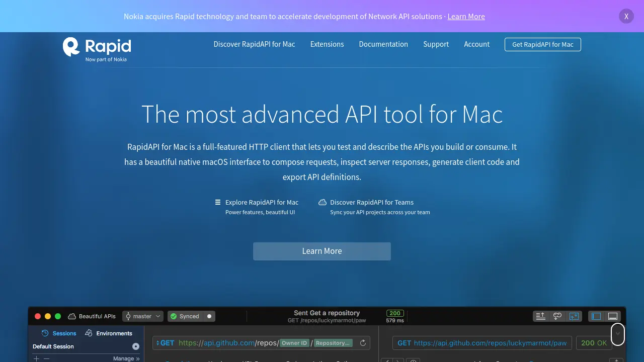
Task: Toggle the left sidebar panel visibility
Action: tap(596, 316)
